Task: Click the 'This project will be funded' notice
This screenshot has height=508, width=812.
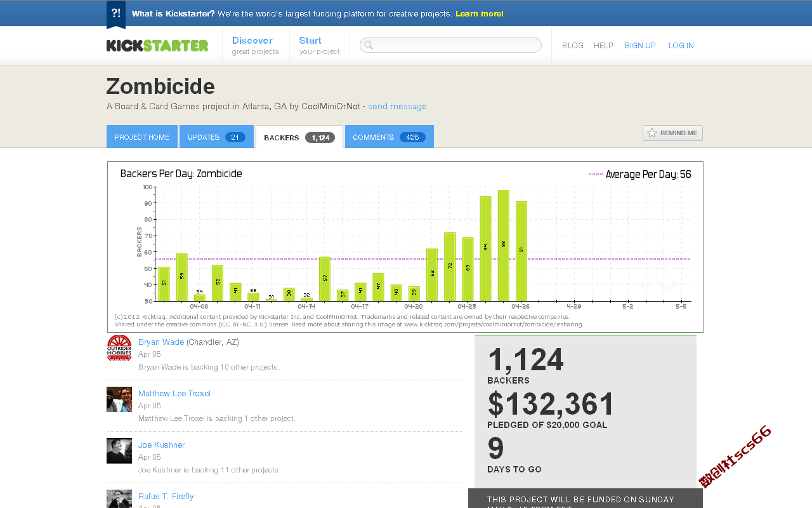Action: [586, 498]
